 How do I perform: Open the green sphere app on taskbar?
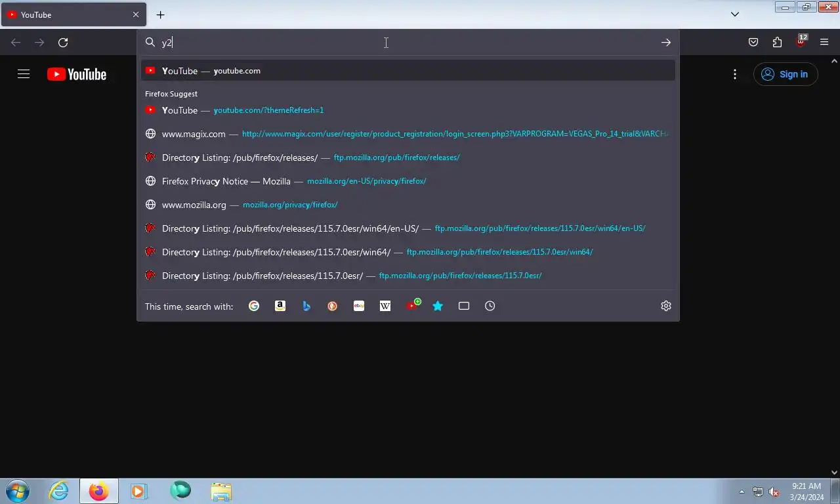[180, 491]
